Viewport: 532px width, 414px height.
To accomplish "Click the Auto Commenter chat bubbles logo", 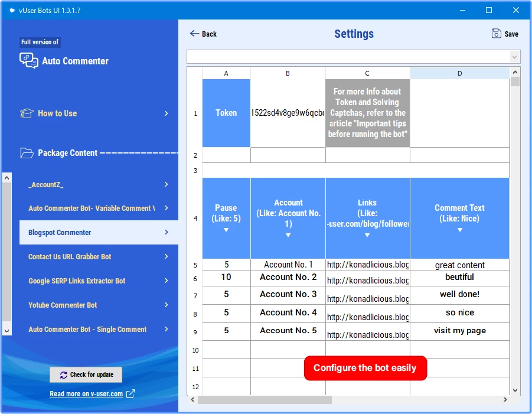I will [29, 61].
